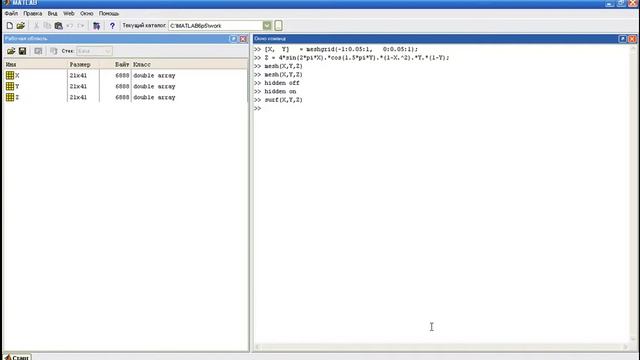This screenshot has height=360, width=640.
Task: Click current directory path field
Action: (x=216, y=26)
